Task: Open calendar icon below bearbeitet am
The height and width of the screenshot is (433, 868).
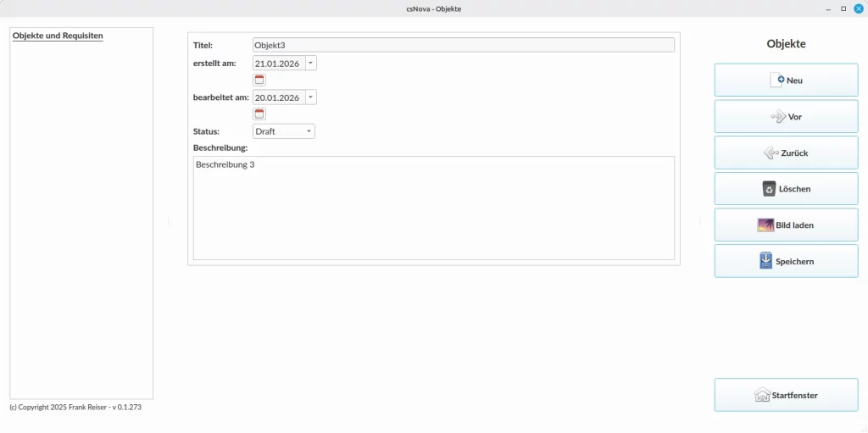Action: pos(259,114)
